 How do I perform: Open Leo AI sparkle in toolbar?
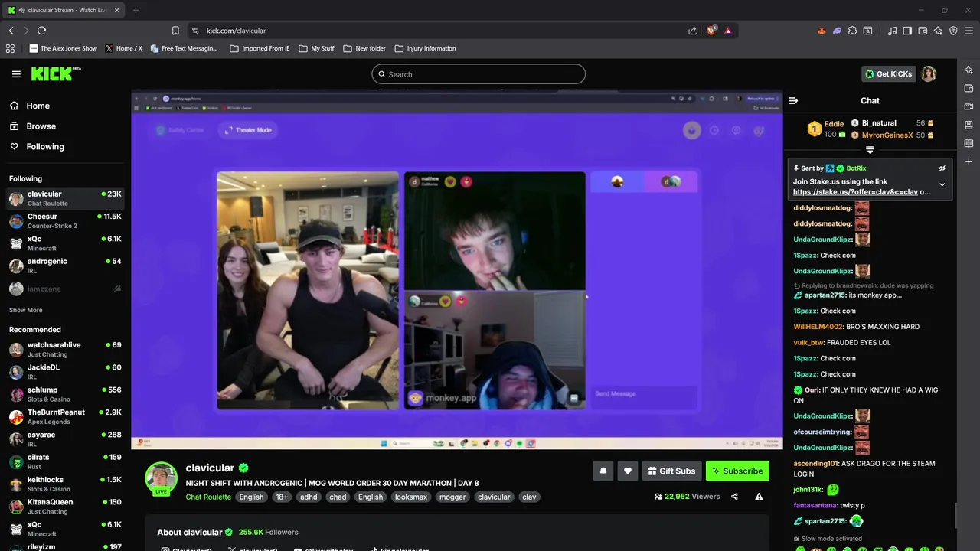click(x=938, y=31)
